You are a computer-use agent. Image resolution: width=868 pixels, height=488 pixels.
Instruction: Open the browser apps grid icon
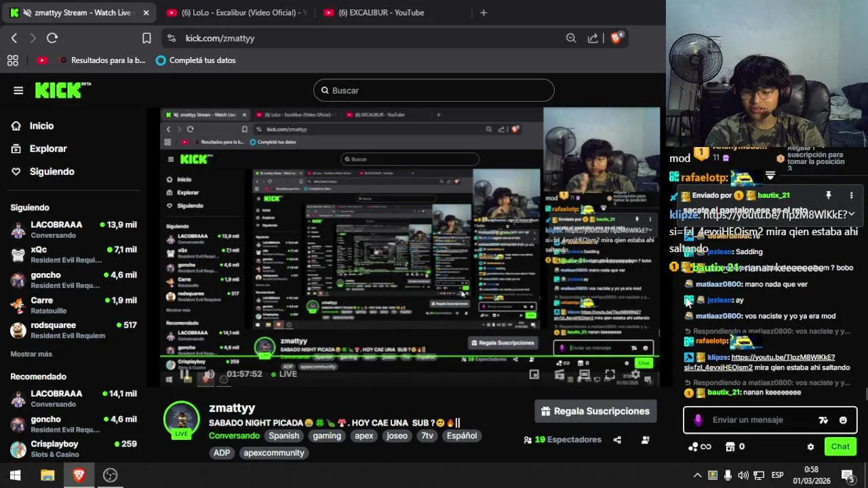point(12,60)
